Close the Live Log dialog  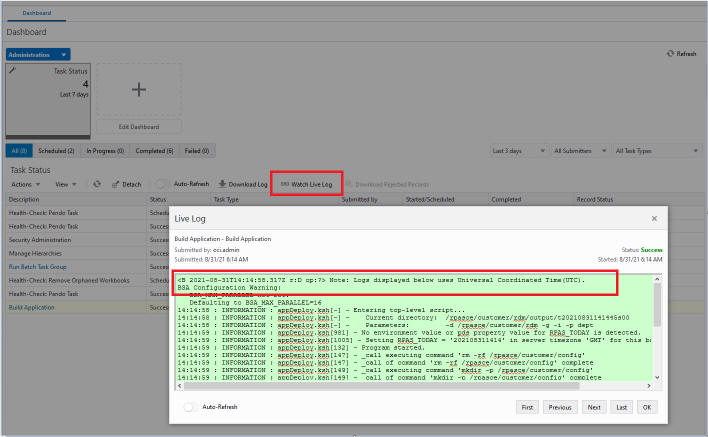(654, 218)
